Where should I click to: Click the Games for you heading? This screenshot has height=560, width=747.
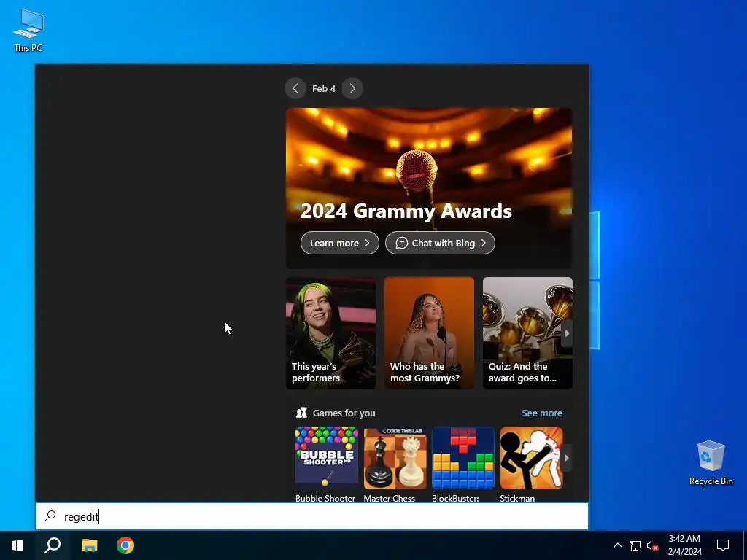(344, 413)
